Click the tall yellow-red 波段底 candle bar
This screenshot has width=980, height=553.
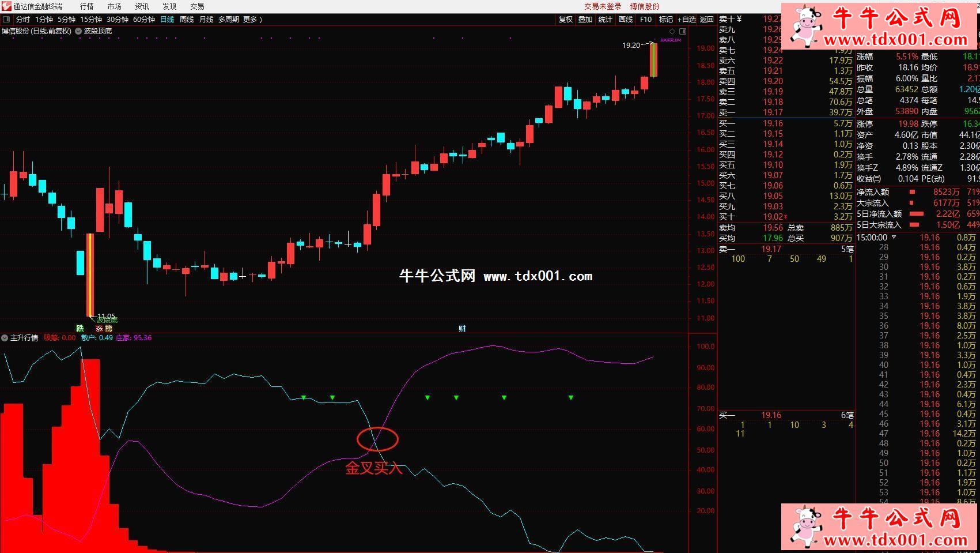tap(90, 275)
